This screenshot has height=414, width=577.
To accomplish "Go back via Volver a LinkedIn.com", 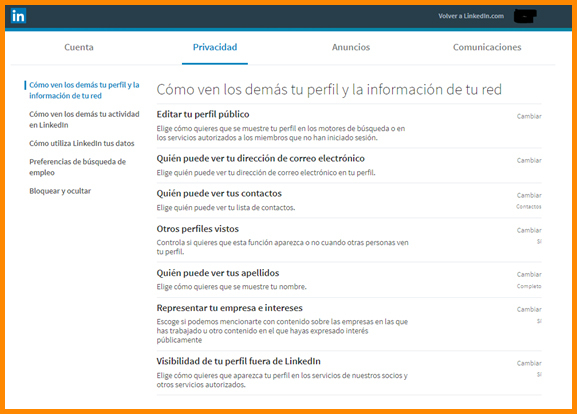I will click(x=471, y=16).
